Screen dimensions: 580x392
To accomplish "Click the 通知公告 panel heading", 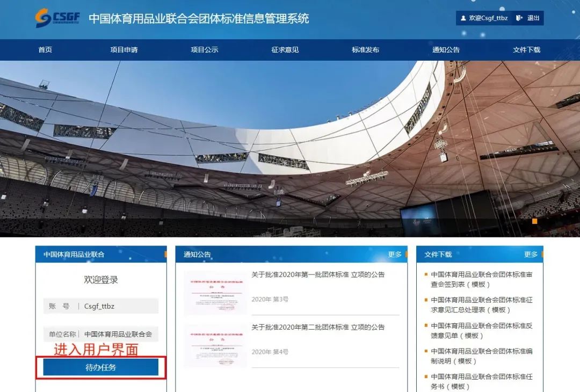I will (197, 255).
